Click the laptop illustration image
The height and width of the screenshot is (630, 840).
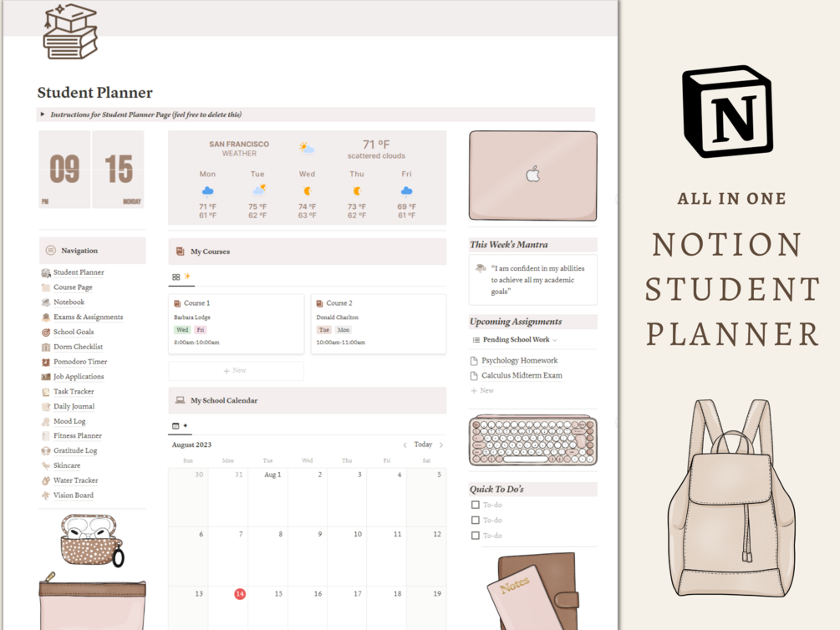click(x=533, y=175)
